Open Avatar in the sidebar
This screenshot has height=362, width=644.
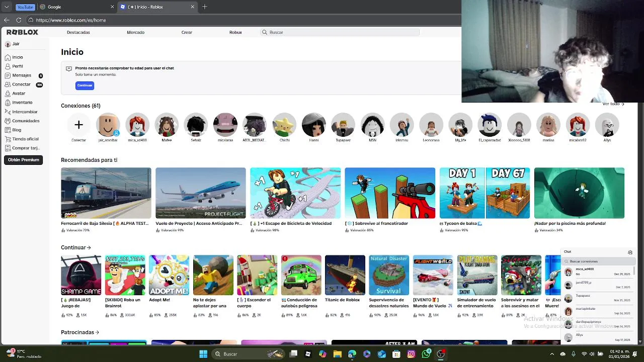(x=15, y=94)
